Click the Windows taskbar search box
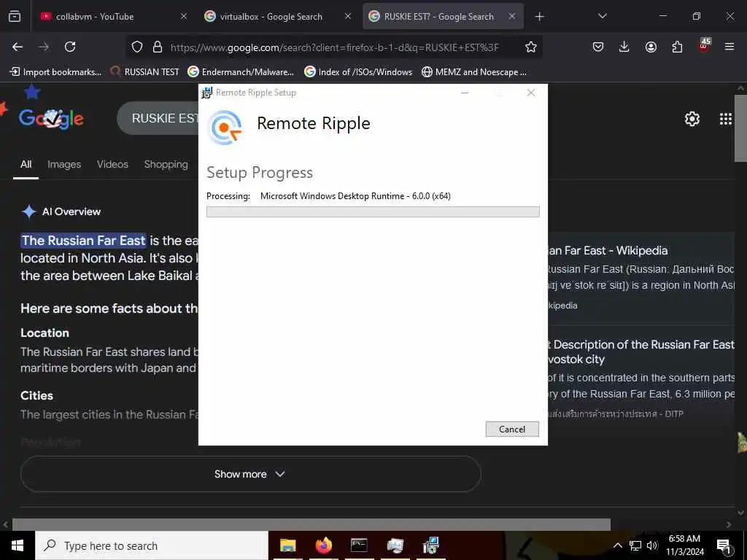Viewport: 747px width, 560px height. point(152,545)
